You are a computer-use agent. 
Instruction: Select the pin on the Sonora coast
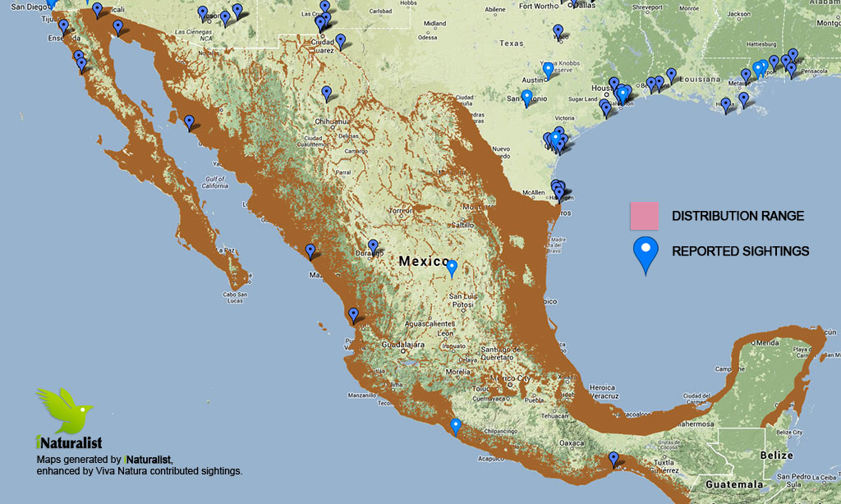189,123
